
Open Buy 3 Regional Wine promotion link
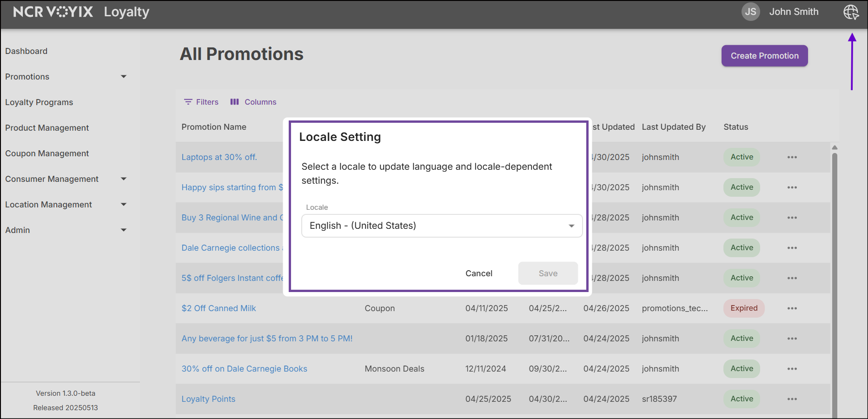(232, 218)
